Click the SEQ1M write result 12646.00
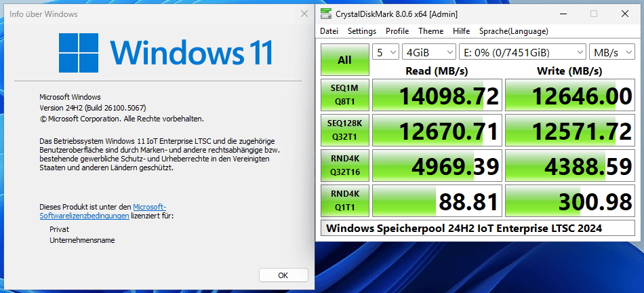The width and height of the screenshot is (644, 293). pyautogui.click(x=569, y=96)
